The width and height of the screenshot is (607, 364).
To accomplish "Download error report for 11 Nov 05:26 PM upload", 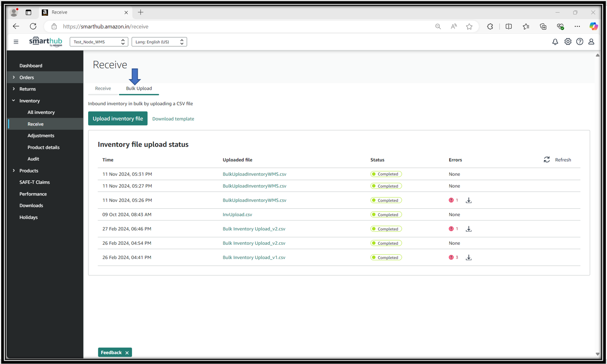I will pyautogui.click(x=468, y=200).
